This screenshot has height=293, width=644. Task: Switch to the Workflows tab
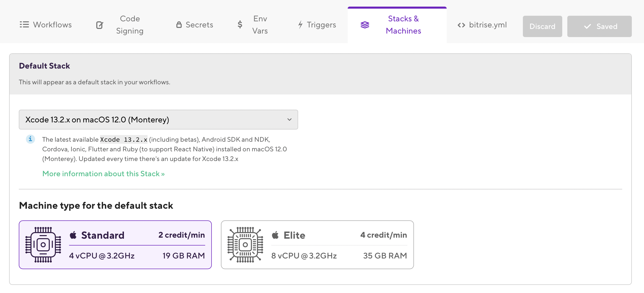click(x=52, y=25)
